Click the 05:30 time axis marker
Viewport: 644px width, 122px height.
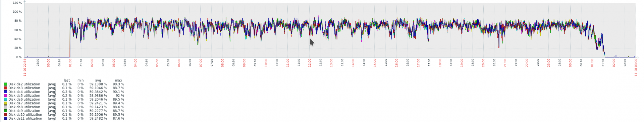pos(168,63)
